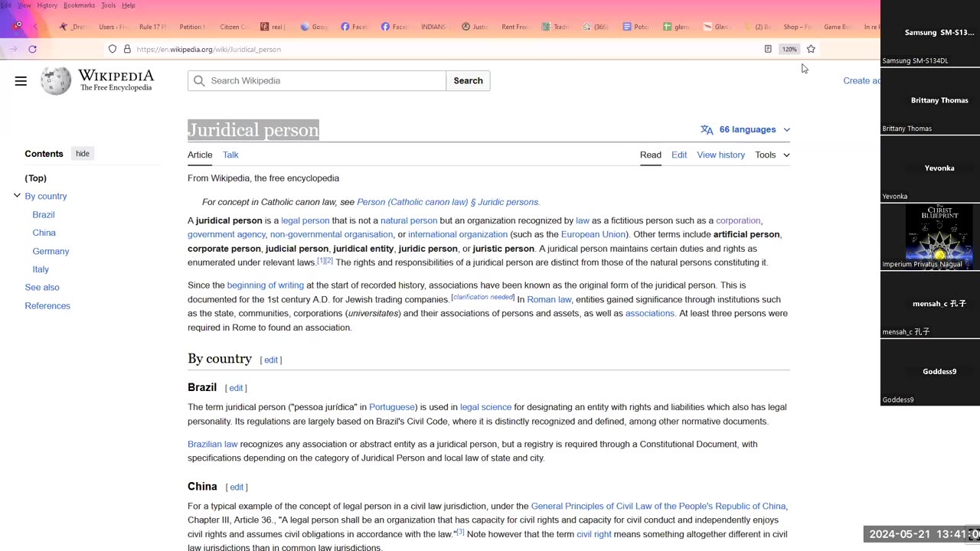Bookmark this page with the star icon
The width and height of the screenshot is (980, 551).
pyautogui.click(x=811, y=49)
